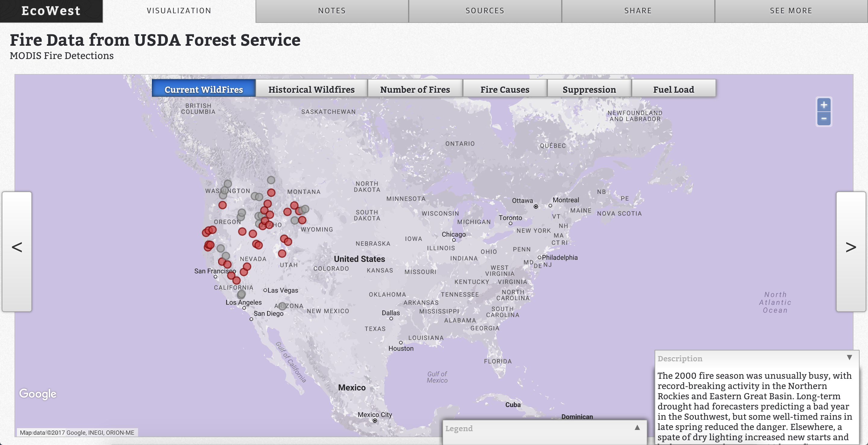Image resolution: width=868 pixels, height=445 pixels.
Task: Show the Fire Causes view
Action: coord(505,89)
